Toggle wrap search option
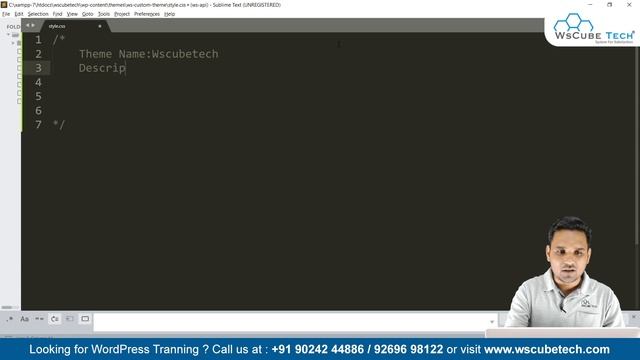This screenshot has height=360, width=640. pos(55,319)
